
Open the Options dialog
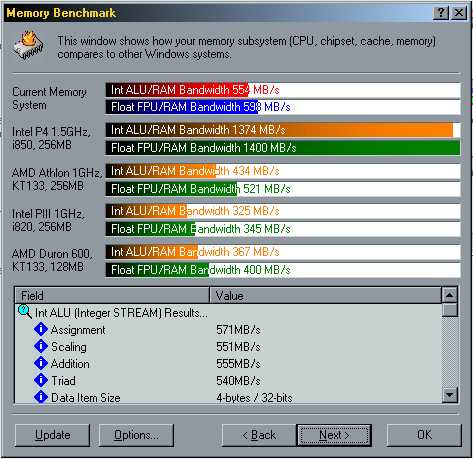coord(136,435)
